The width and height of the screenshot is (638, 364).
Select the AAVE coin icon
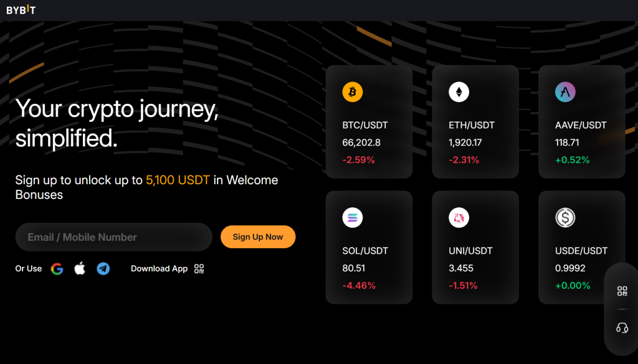pos(566,91)
